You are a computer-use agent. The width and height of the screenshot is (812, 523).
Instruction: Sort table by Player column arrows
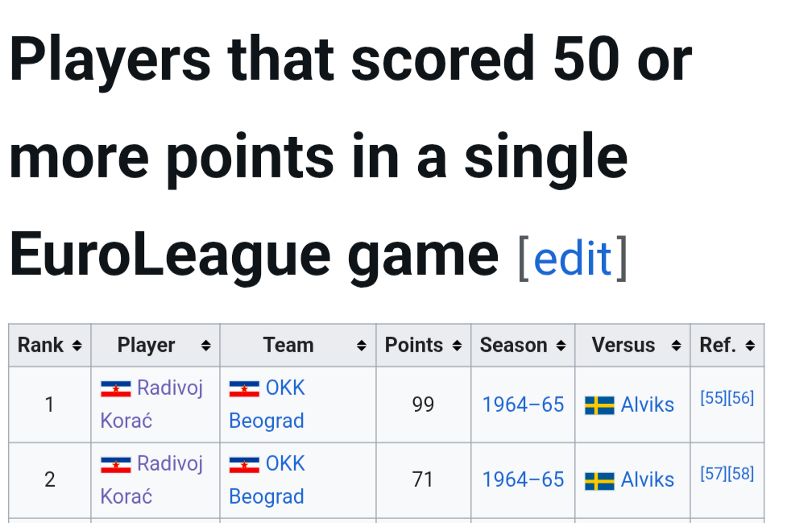coord(205,346)
